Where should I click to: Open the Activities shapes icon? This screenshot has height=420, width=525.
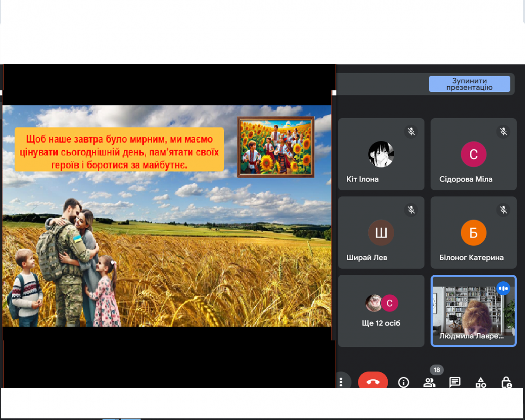[481, 382]
